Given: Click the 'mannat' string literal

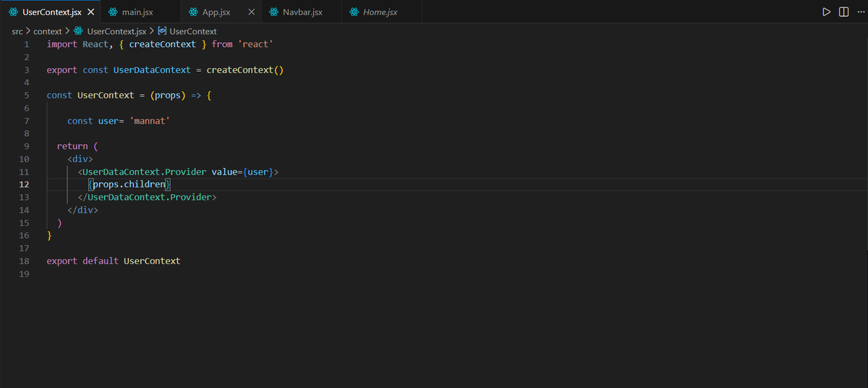Looking at the screenshot, I should 150,121.
